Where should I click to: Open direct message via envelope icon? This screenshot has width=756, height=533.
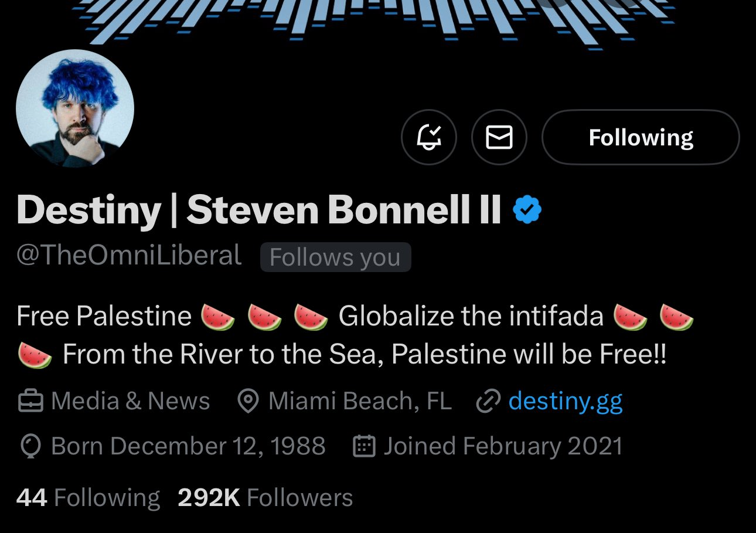499,138
